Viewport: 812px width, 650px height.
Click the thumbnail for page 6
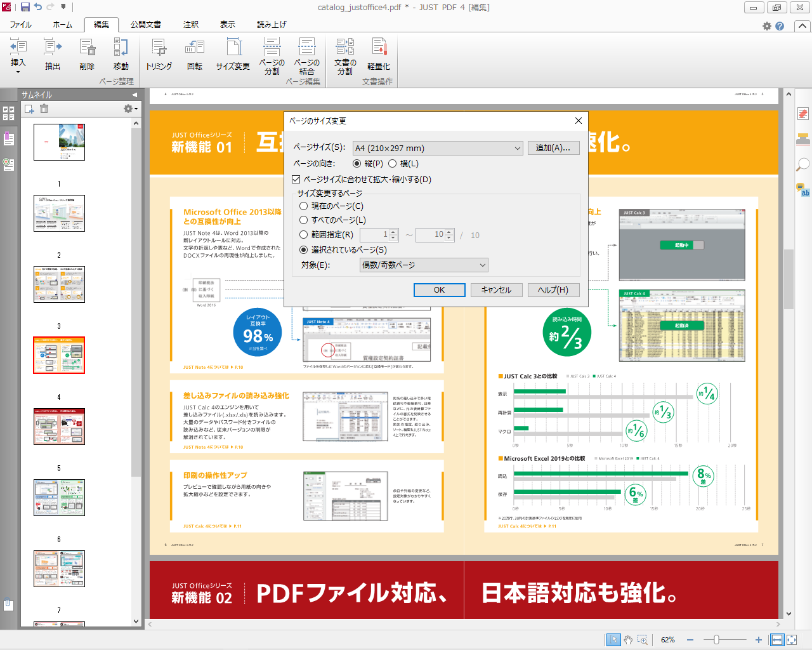(59, 498)
